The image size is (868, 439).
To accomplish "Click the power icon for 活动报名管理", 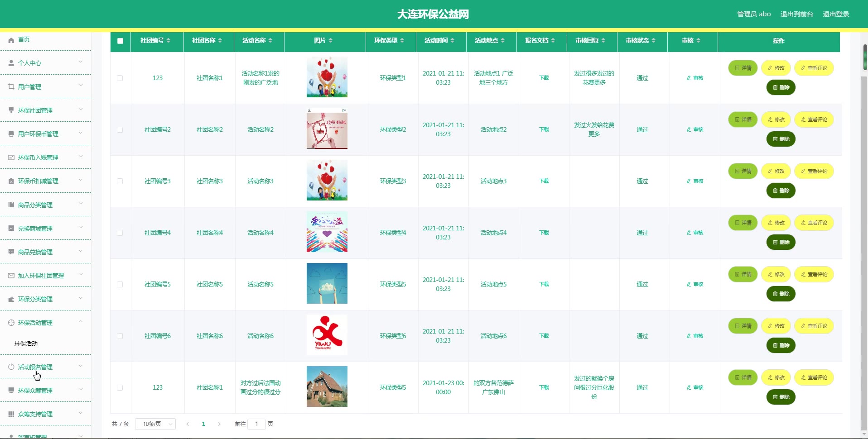I will tap(11, 367).
